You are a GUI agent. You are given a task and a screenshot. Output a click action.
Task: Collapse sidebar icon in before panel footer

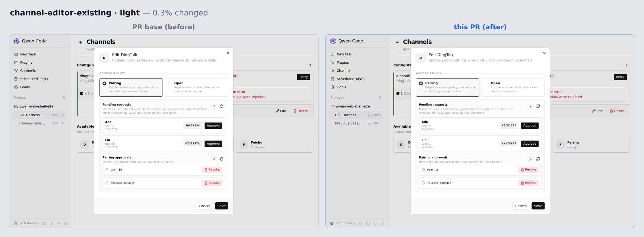66,223
